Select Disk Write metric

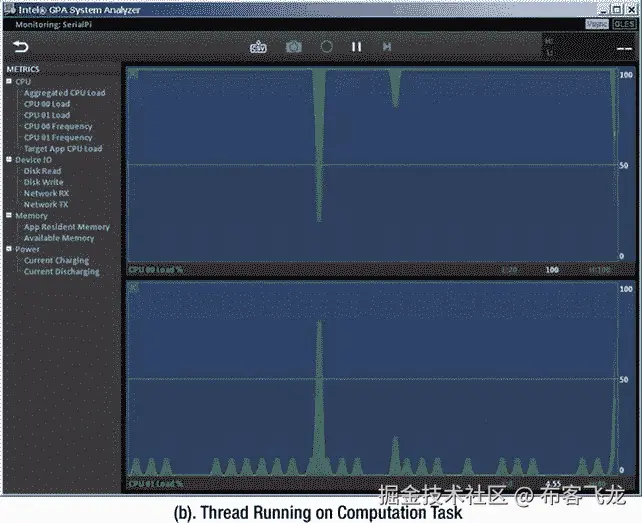43,182
